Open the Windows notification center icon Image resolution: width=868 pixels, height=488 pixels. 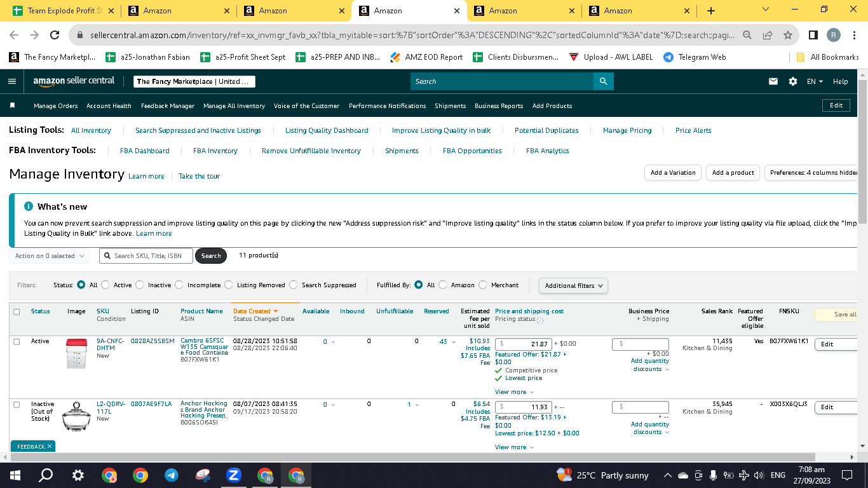point(847,475)
